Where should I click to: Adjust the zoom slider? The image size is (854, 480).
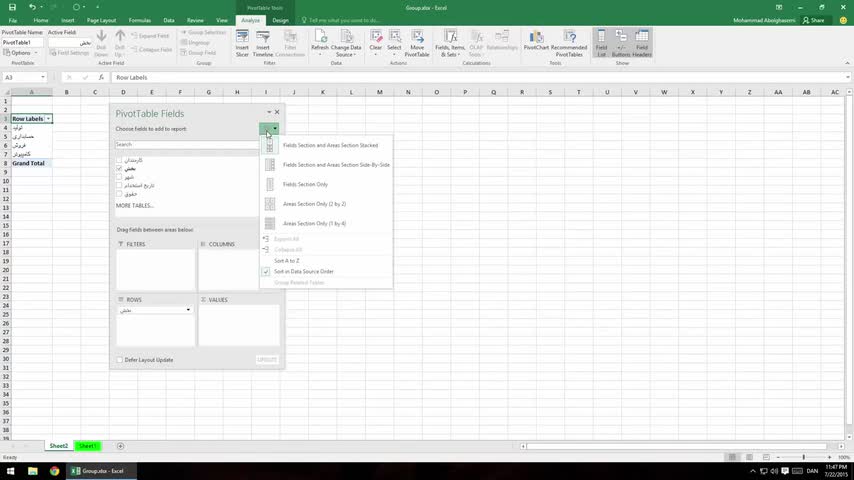pyautogui.click(x=804, y=457)
